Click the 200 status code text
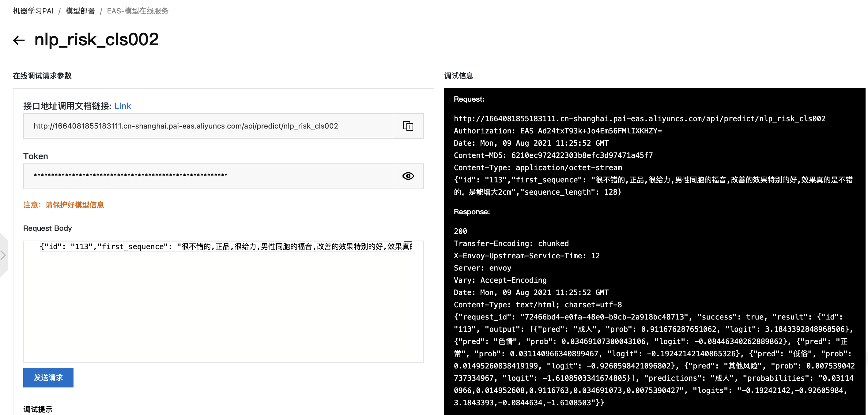 coord(460,231)
